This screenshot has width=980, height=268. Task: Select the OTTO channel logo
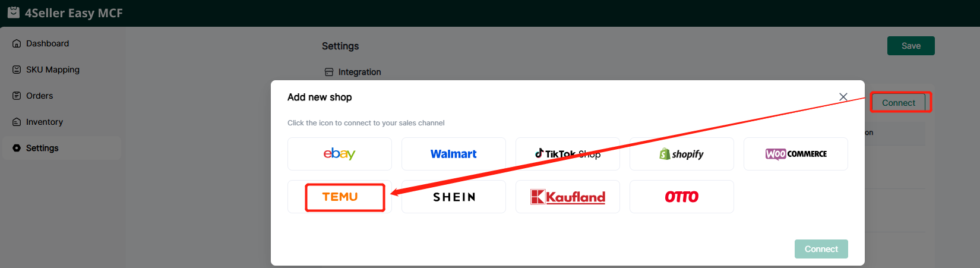coord(681,197)
